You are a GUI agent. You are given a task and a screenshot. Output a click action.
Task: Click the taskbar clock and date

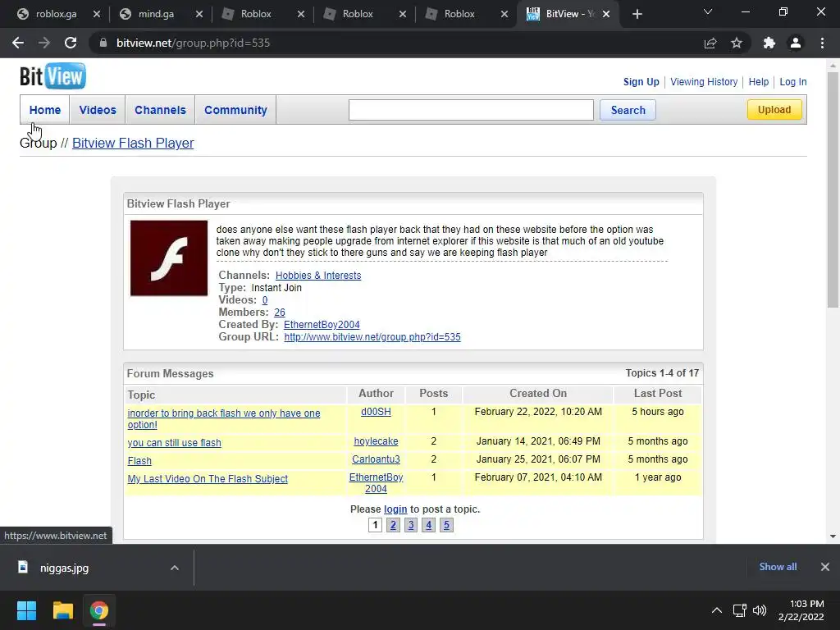[x=801, y=610]
